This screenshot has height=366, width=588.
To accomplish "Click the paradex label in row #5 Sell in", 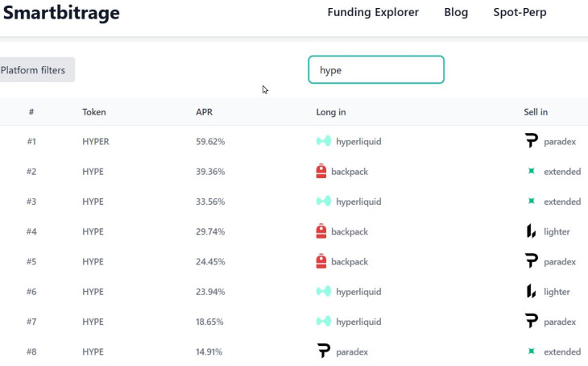I will click(x=560, y=262).
